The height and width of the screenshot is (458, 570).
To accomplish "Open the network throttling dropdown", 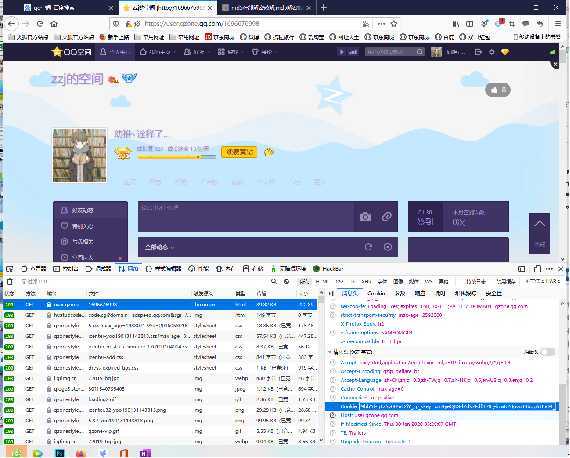I will click(x=542, y=281).
